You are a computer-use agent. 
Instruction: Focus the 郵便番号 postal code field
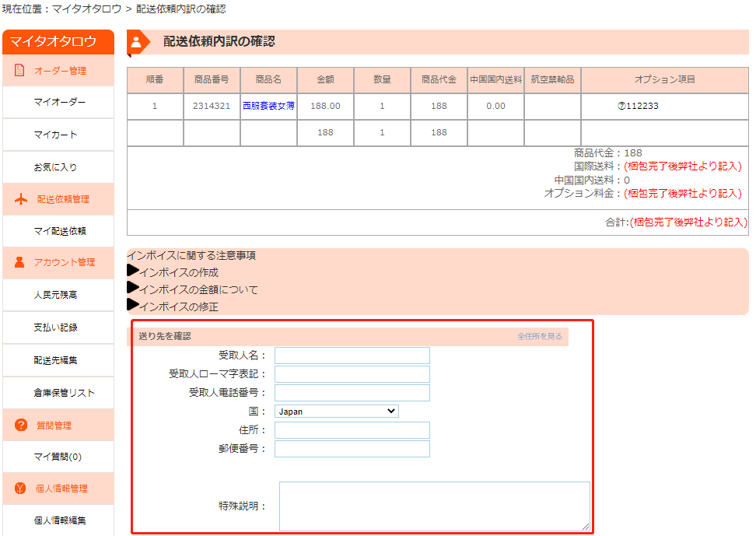coord(352,449)
